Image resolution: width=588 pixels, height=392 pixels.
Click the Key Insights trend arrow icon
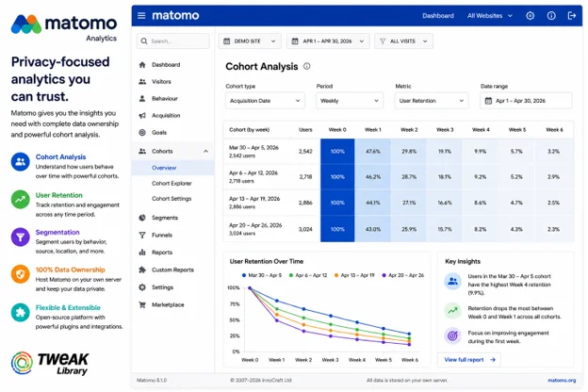point(452,311)
